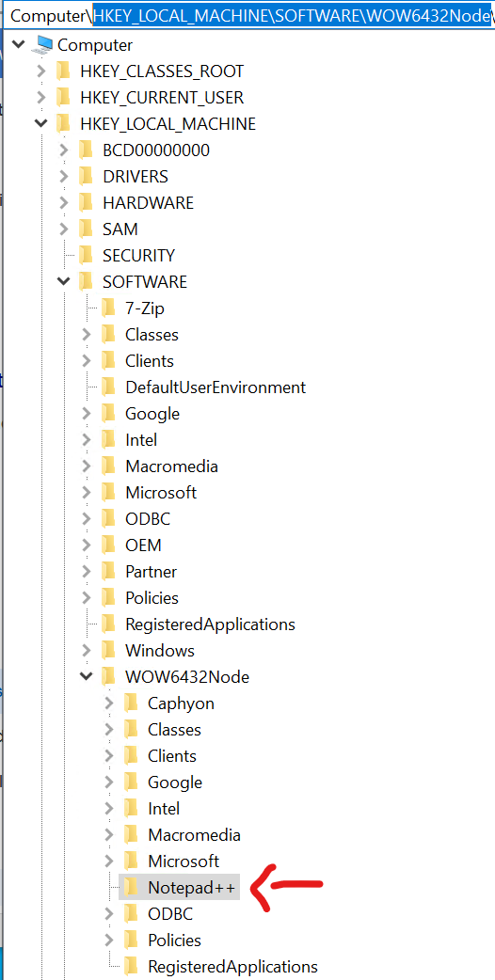
Task: Expand the DRIVERS key
Action: (64, 176)
